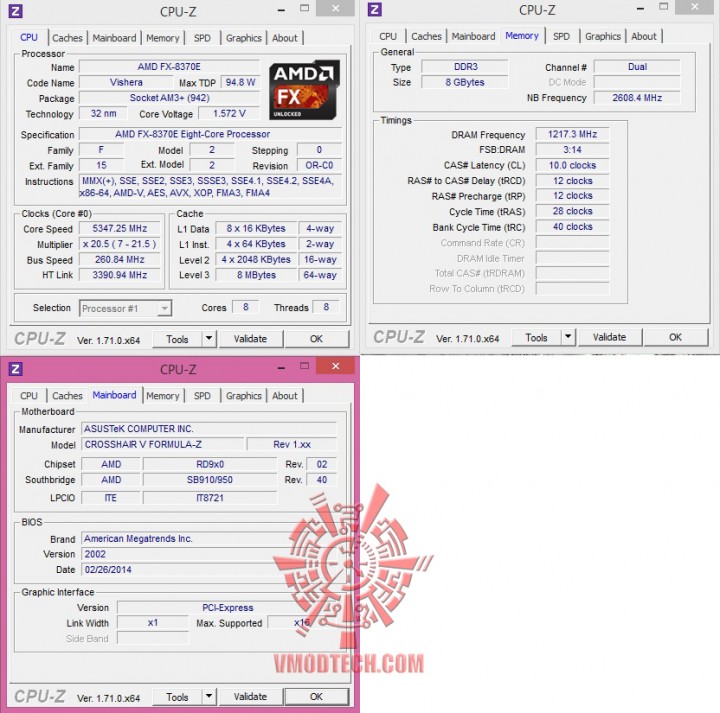The image size is (720, 713).
Task: Click the Specification field AMD FX-8370E Eight-Core
Action: 210,134
